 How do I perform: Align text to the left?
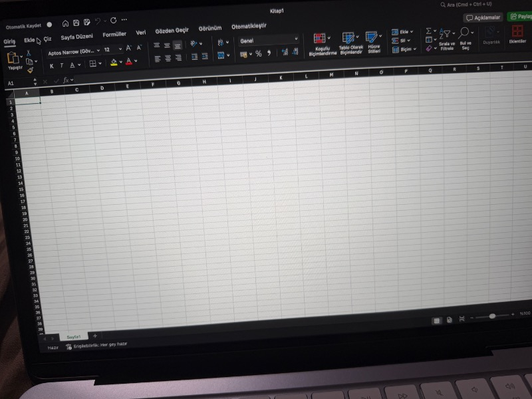158,59
